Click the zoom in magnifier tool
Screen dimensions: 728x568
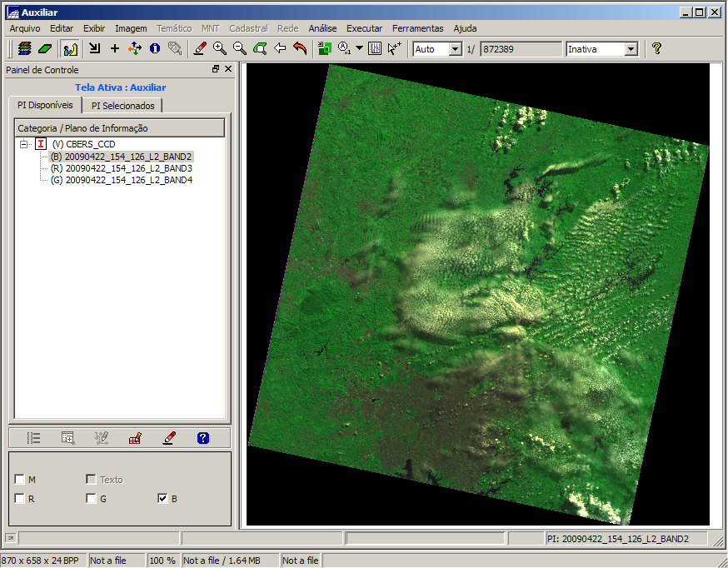tap(220, 49)
